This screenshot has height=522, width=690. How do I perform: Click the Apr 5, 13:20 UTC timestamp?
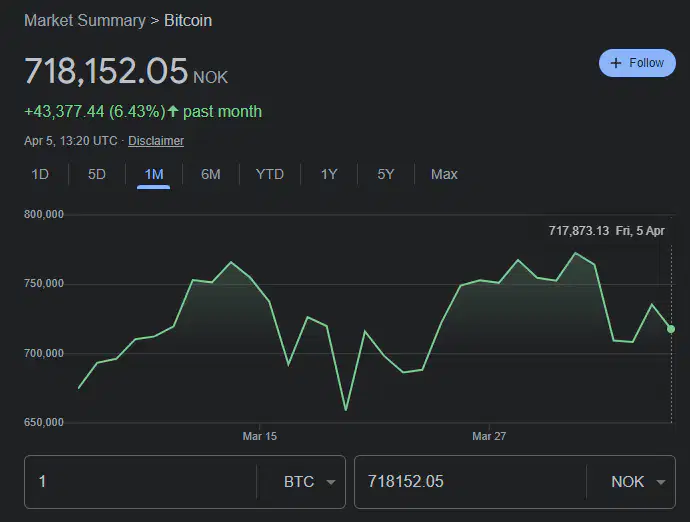pyautogui.click(x=70, y=141)
